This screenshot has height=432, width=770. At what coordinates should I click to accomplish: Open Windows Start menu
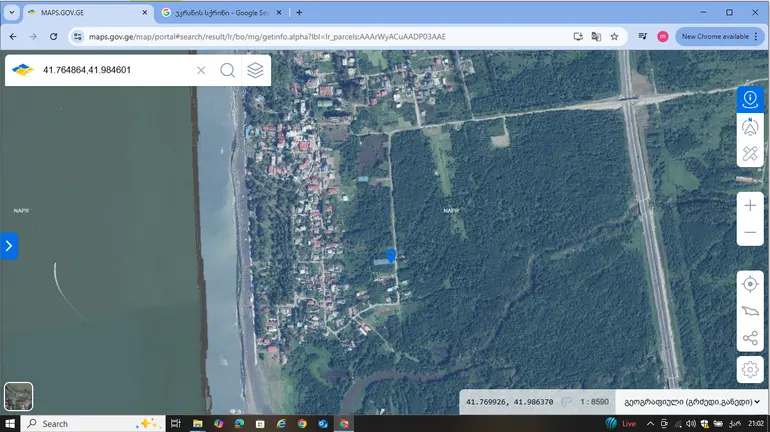tap(10, 424)
